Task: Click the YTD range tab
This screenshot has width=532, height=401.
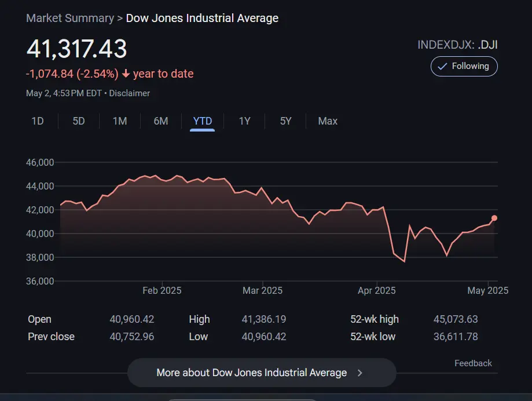Action: [x=203, y=121]
